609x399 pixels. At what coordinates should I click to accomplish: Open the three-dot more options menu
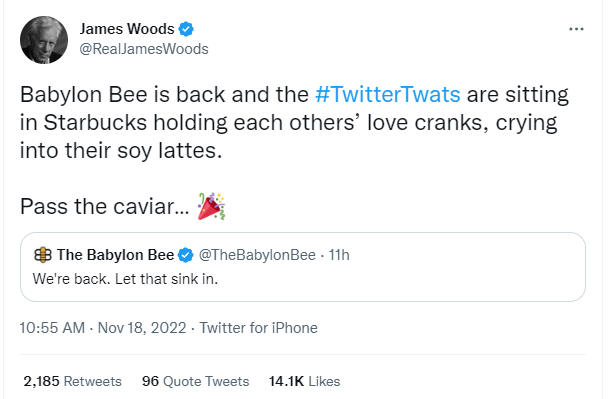576,29
